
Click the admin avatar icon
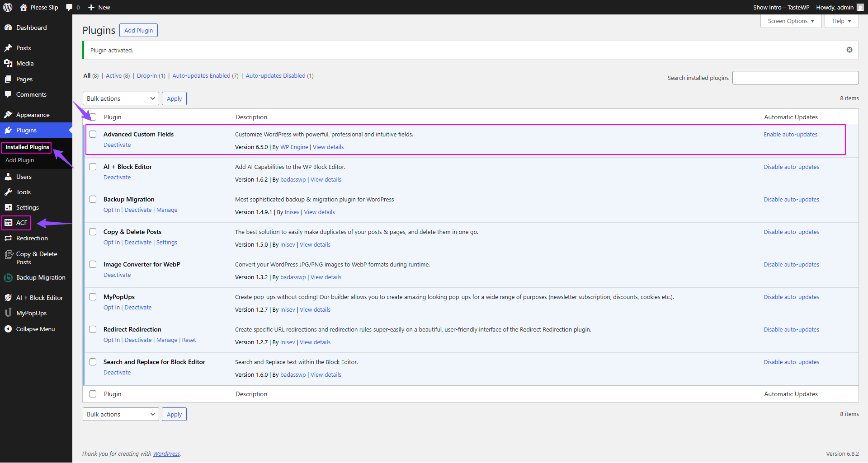coord(860,7)
